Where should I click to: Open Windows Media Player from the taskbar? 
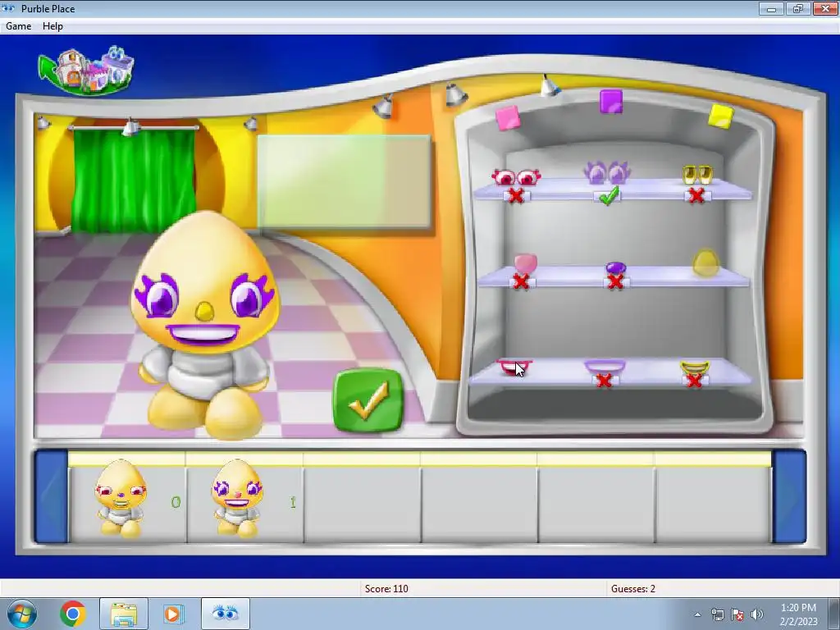[x=172, y=614]
